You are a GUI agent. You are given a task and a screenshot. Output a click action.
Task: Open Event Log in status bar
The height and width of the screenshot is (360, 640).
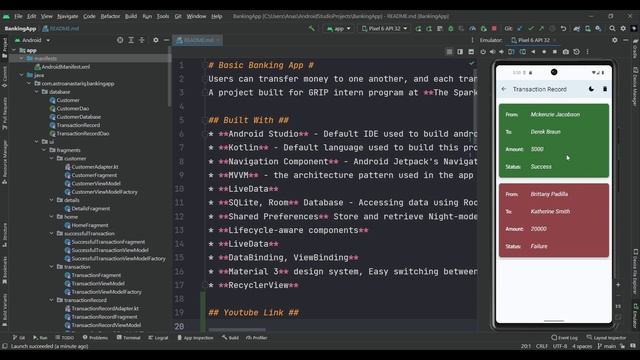564,338
